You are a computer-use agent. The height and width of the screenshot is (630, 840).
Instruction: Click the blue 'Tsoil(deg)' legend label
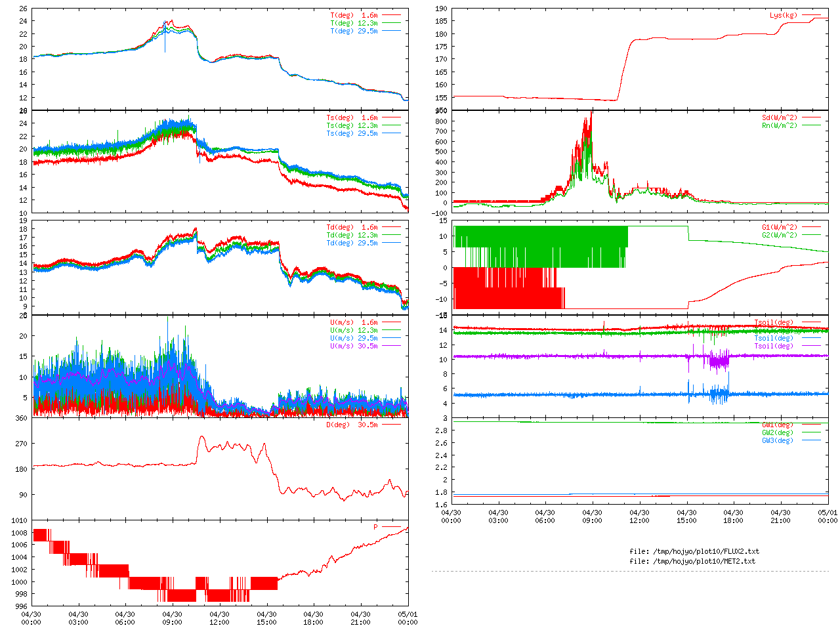coord(774,338)
